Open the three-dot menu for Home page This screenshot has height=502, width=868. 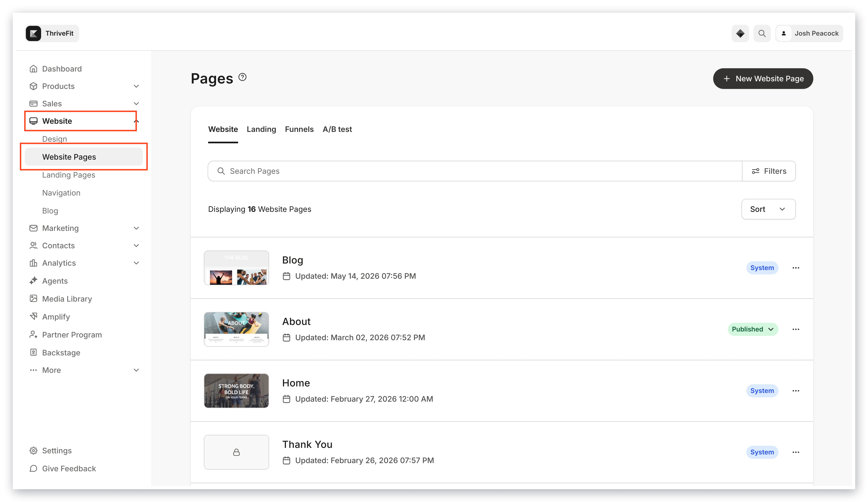tap(796, 391)
